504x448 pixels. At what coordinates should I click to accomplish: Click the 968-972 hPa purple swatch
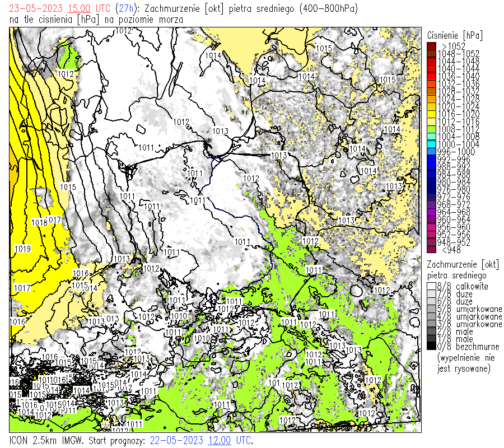(431, 205)
